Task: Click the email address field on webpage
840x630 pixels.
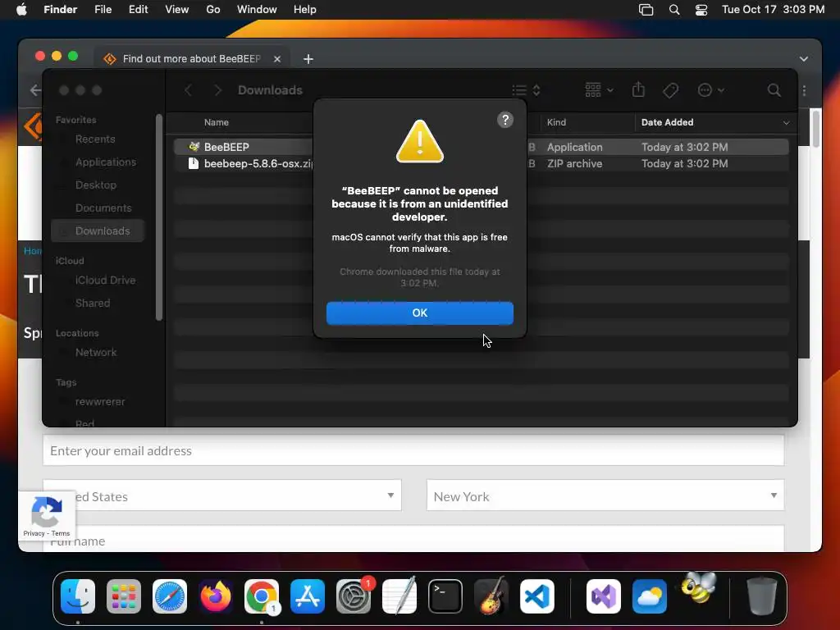Action: 413,450
